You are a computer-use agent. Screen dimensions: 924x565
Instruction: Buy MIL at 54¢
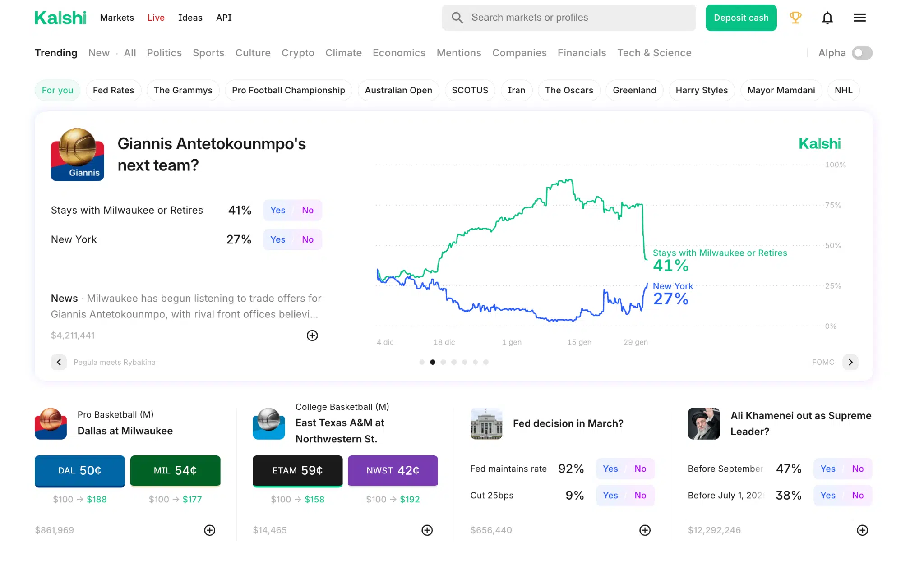(x=175, y=470)
